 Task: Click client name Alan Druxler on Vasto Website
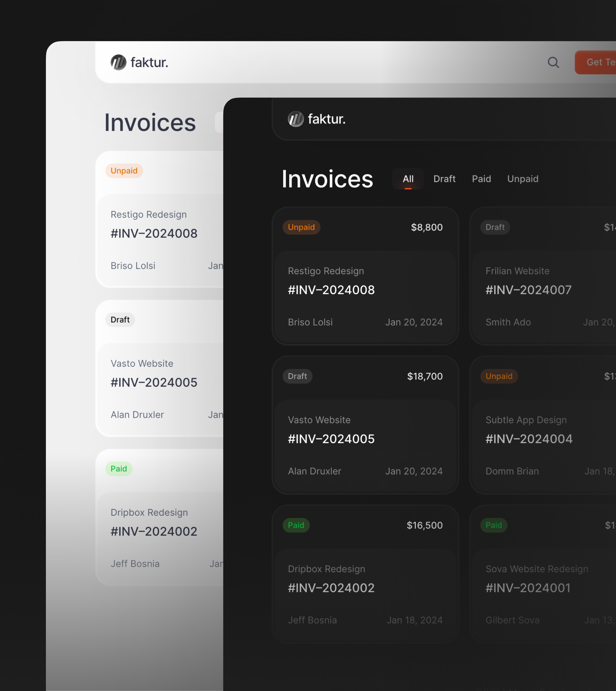coord(314,471)
